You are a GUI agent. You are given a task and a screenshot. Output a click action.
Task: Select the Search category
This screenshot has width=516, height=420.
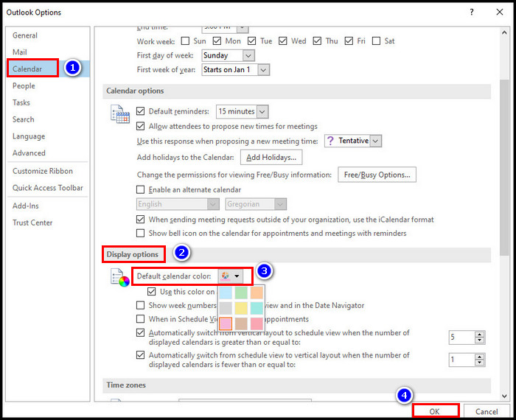click(24, 119)
